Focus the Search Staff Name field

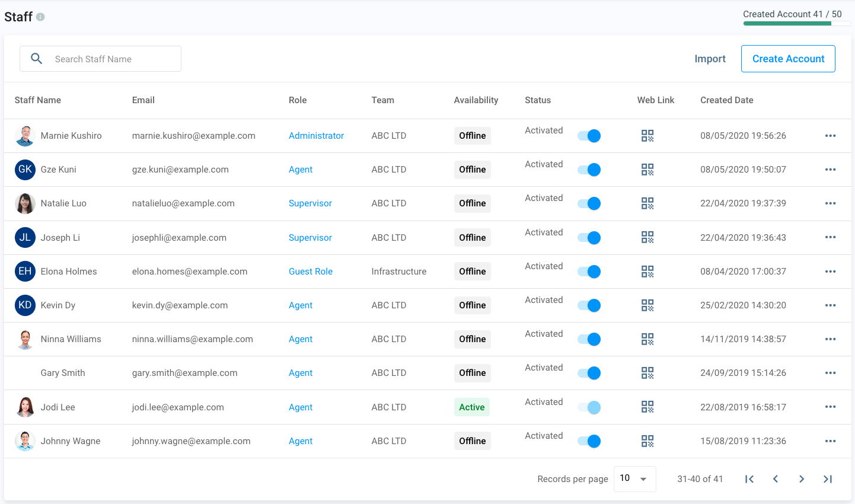[x=100, y=59]
